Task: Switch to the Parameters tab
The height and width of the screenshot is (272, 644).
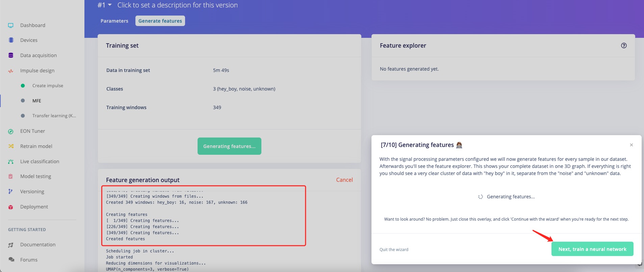Action: (x=114, y=21)
